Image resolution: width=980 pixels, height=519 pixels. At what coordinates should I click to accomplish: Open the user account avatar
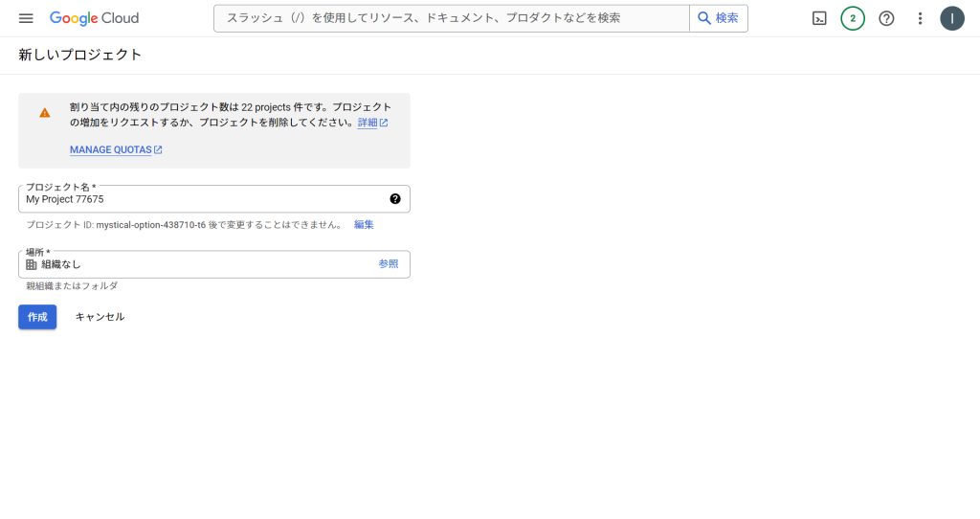pyautogui.click(x=952, y=18)
